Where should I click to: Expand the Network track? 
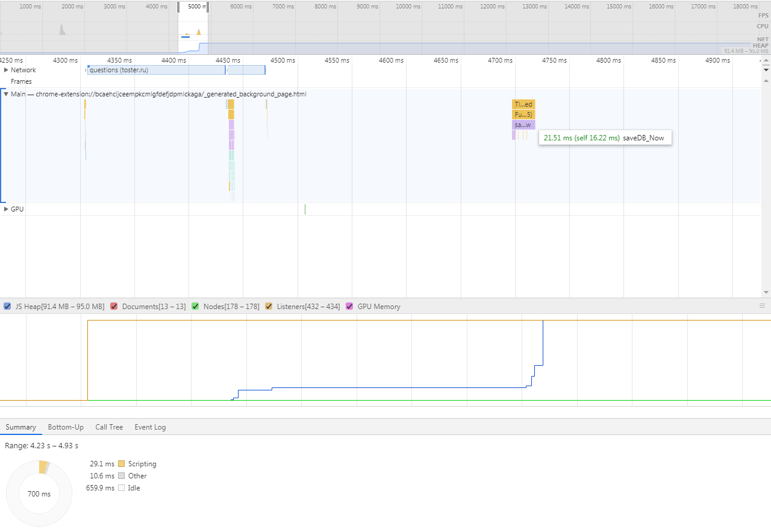click(6, 70)
